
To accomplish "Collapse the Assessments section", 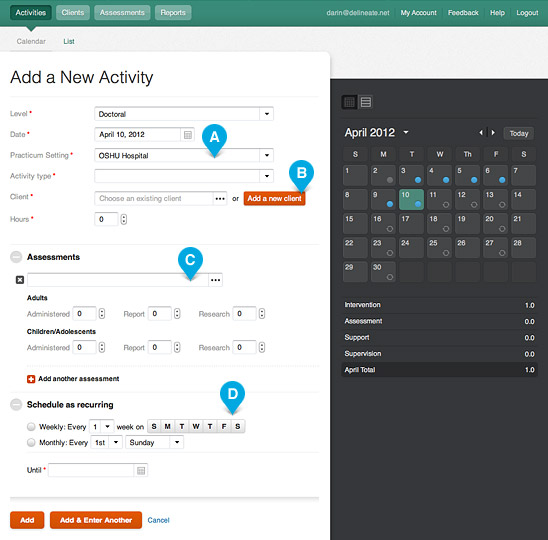I will coord(16,257).
